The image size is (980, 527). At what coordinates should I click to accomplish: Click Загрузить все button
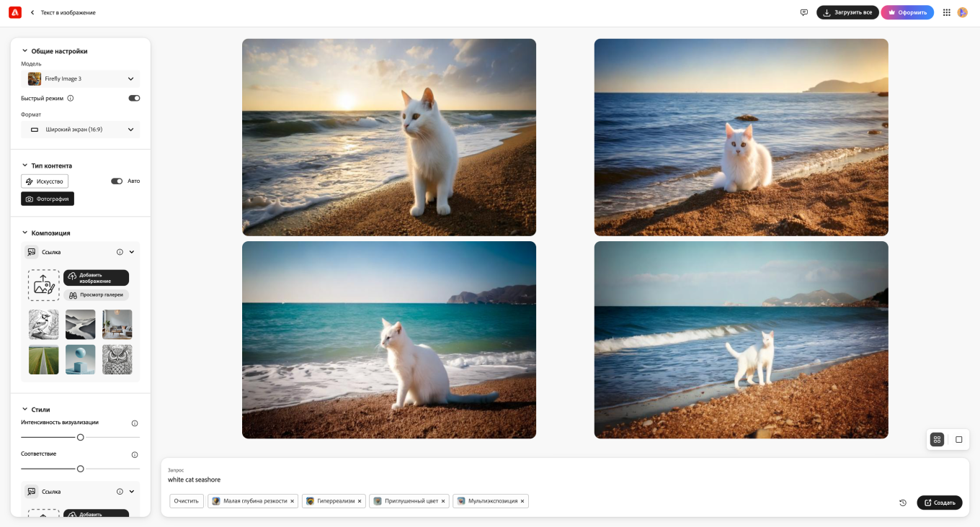point(847,12)
